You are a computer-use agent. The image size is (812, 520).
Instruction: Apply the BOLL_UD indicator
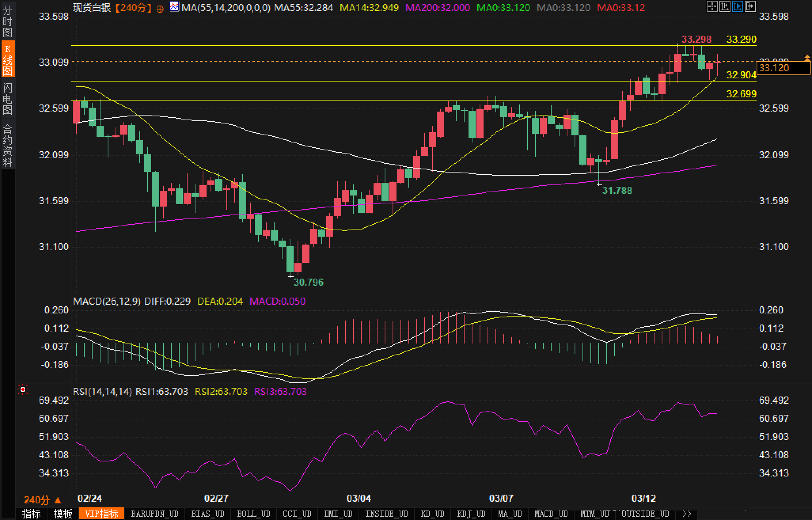point(254,514)
